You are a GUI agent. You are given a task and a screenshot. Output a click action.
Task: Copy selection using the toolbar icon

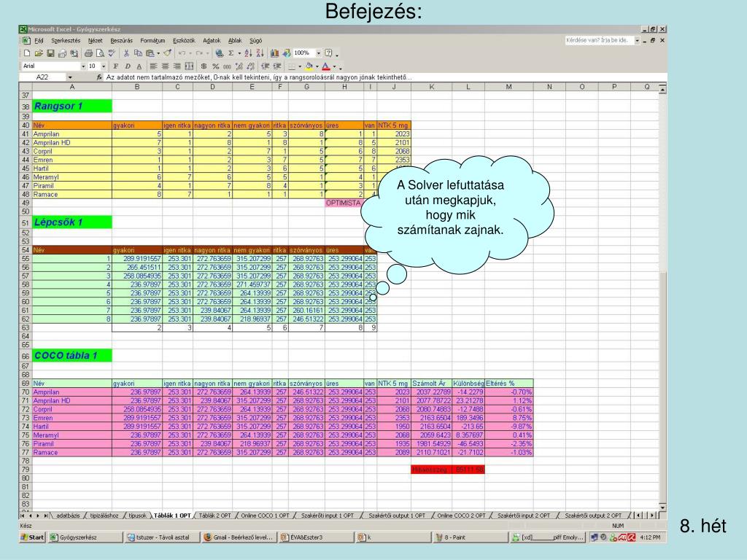[138, 53]
